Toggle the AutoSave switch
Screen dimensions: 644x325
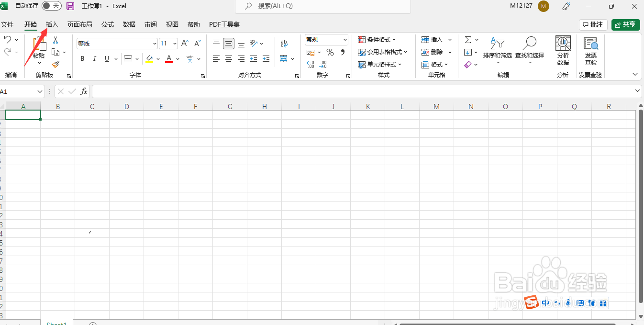pyautogui.click(x=52, y=6)
